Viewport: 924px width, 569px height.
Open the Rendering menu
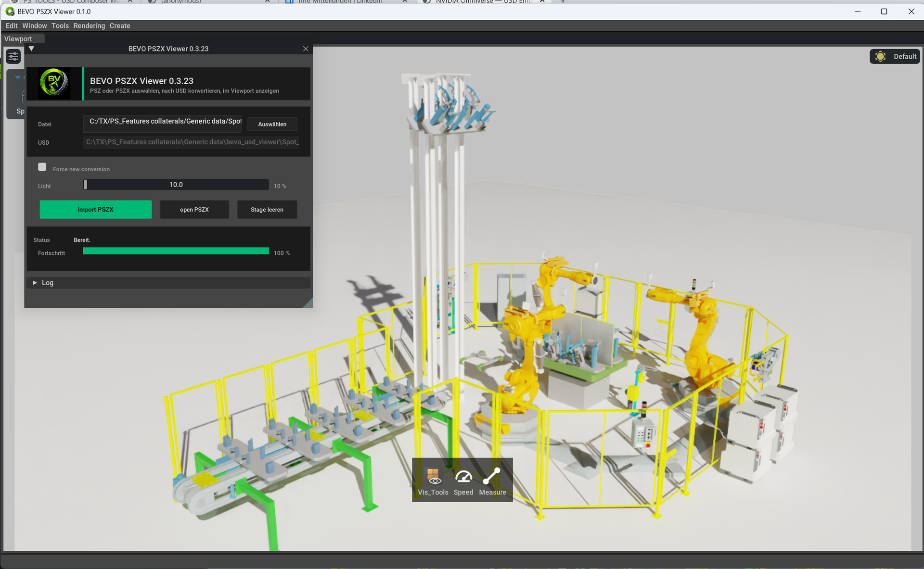point(89,26)
